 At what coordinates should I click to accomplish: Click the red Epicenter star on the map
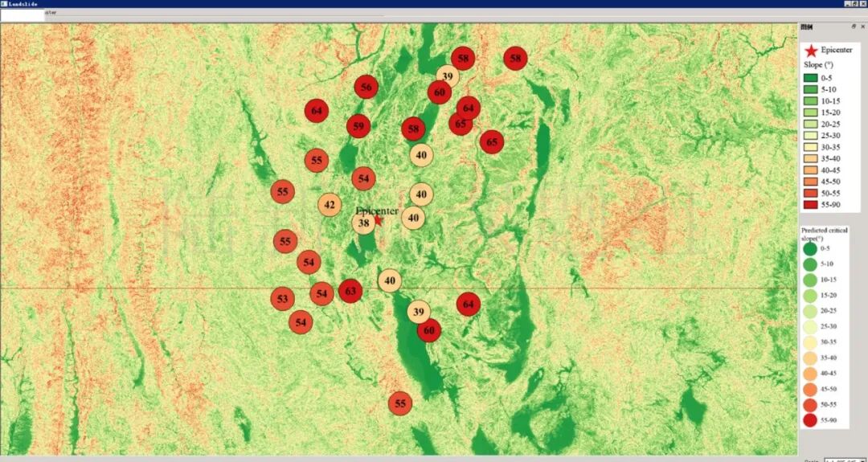pyautogui.click(x=378, y=219)
